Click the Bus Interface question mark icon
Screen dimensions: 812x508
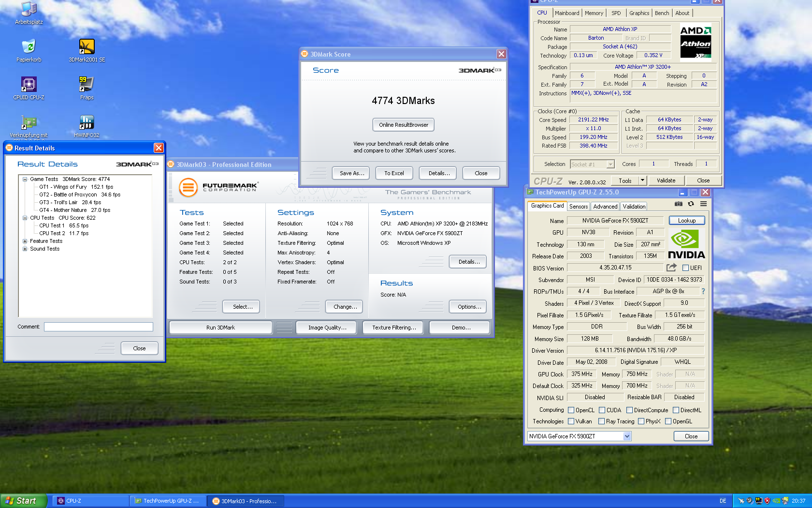[x=703, y=291]
